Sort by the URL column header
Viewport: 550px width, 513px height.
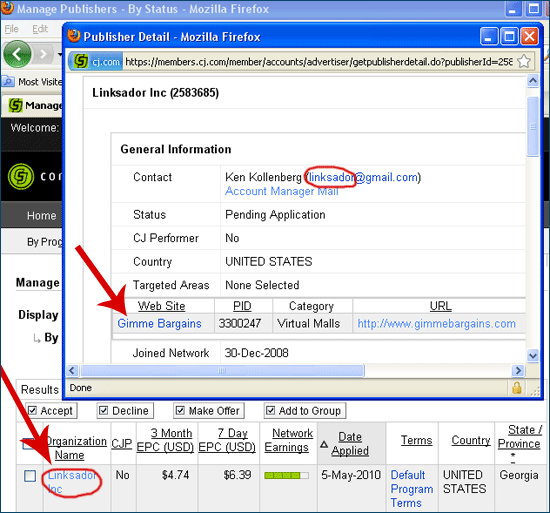(x=441, y=306)
